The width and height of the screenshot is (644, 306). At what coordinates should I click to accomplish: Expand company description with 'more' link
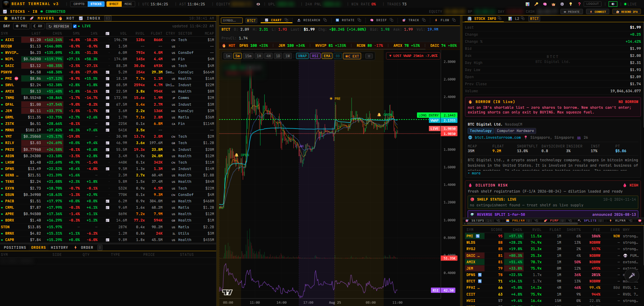tap(474, 173)
